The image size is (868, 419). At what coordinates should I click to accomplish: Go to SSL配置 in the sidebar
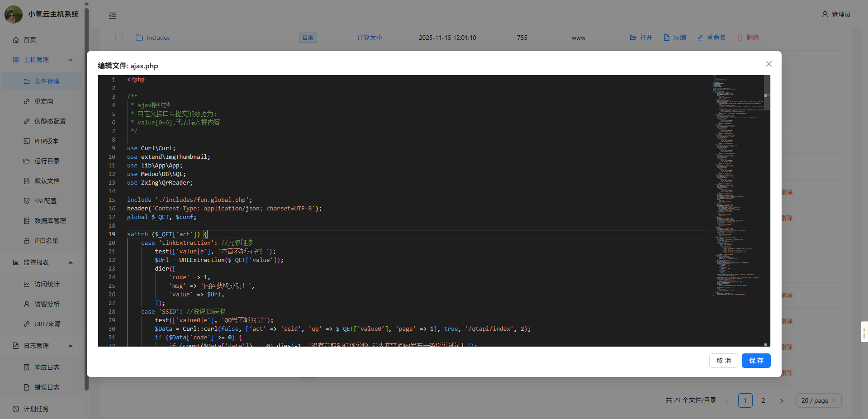click(x=45, y=201)
